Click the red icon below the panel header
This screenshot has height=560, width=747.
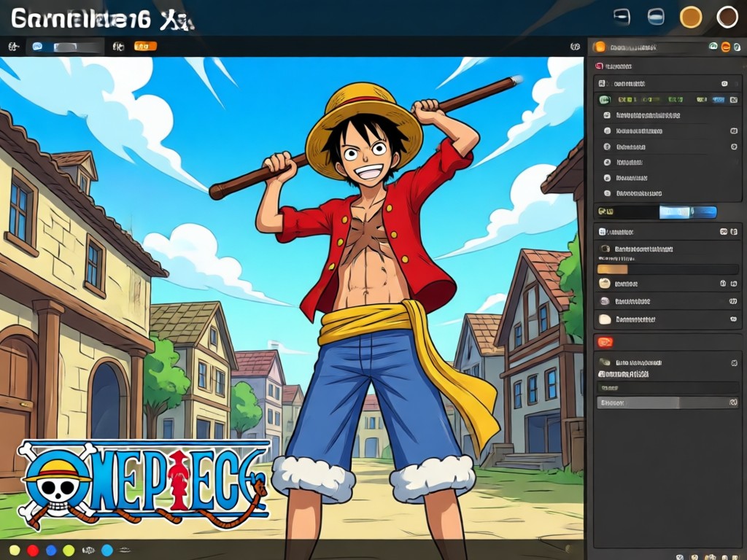click(x=600, y=66)
